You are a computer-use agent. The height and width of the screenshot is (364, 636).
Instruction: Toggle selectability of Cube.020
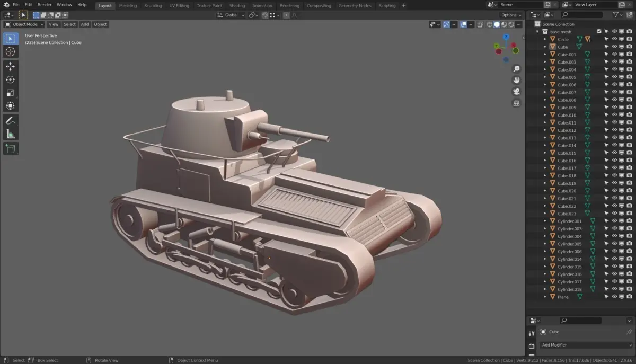pyautogui.click(x=607, y=191)
